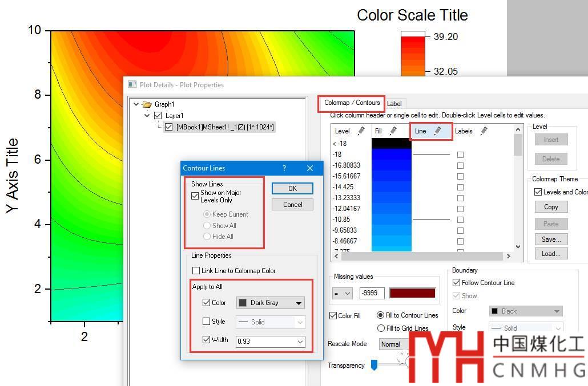588x386 pixels.
Task: Toggle the Color Fill checkbox
Action: click(x=333, y=316)
